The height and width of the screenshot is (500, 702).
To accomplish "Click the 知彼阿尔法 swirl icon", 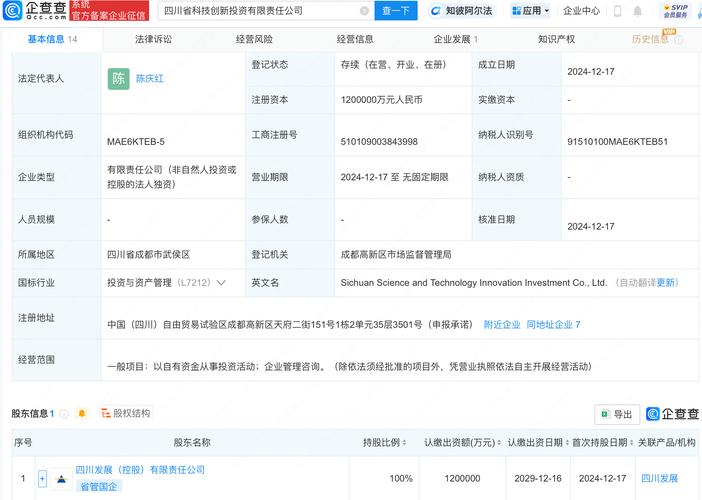I will 436,11.
